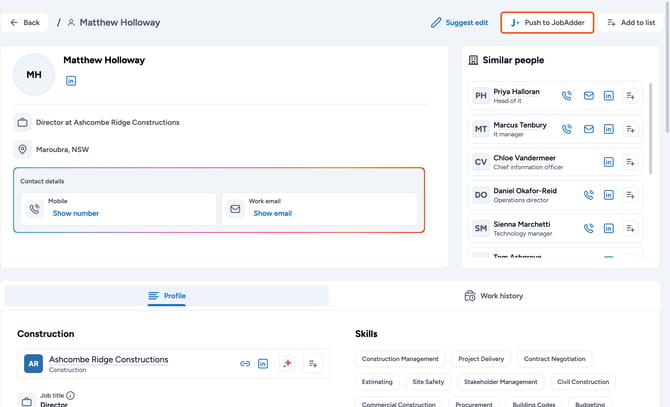The image size is (670, 407).
Task: Click the Work email envelope icon
Action: tap(235, 209)
